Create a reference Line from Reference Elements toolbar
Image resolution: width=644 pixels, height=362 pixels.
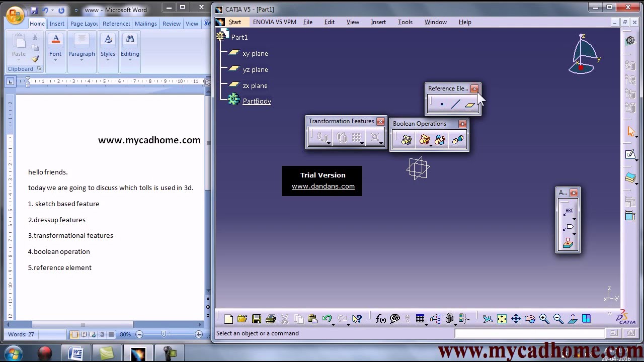click(455, 105)
